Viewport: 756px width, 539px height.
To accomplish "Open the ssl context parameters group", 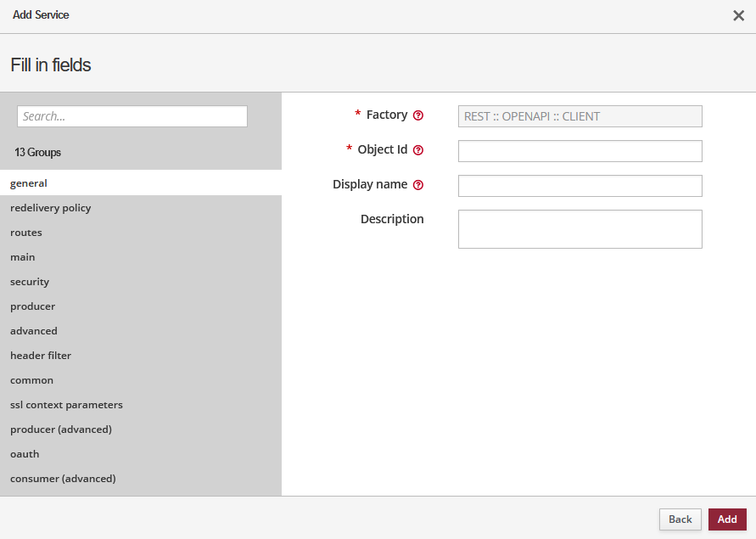I will (66, 405).
